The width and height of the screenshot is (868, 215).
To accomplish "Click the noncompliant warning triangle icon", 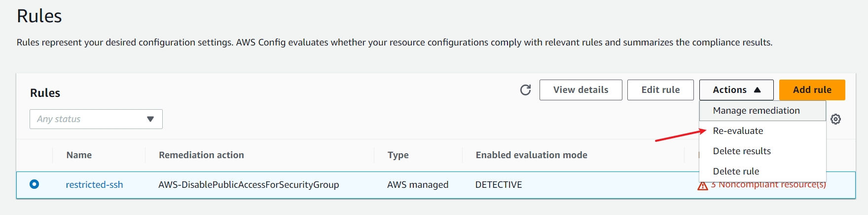I will (703, 186).
